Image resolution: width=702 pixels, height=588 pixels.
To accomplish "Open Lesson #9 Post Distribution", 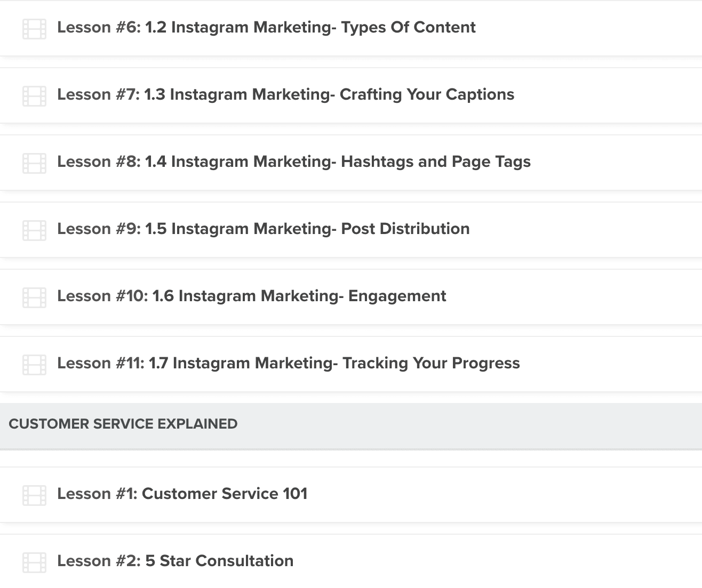I will [264, 229].
